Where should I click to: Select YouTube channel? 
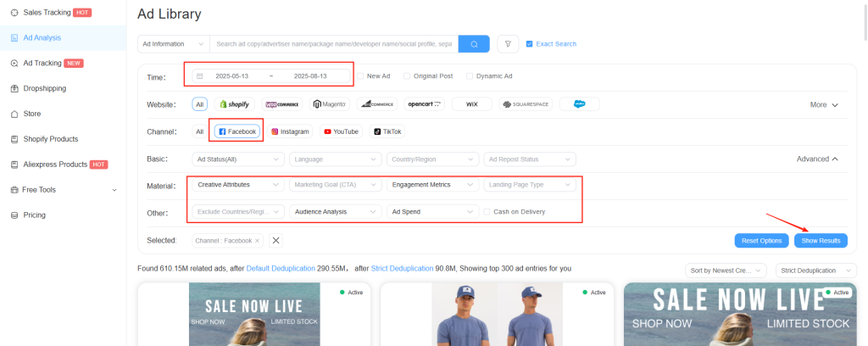(341, 131)
